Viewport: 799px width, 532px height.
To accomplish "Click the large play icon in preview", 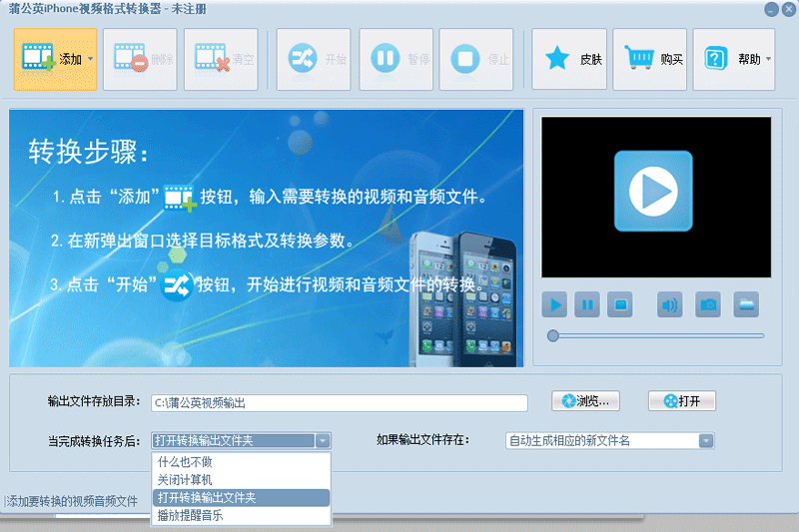I will coord(653,191).
